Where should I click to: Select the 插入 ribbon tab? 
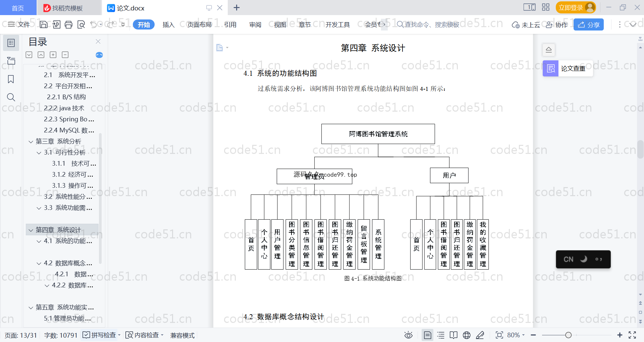(168, 24)
